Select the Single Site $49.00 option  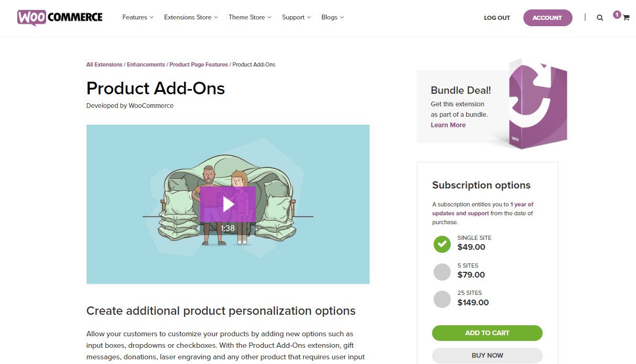coord(442,244)
